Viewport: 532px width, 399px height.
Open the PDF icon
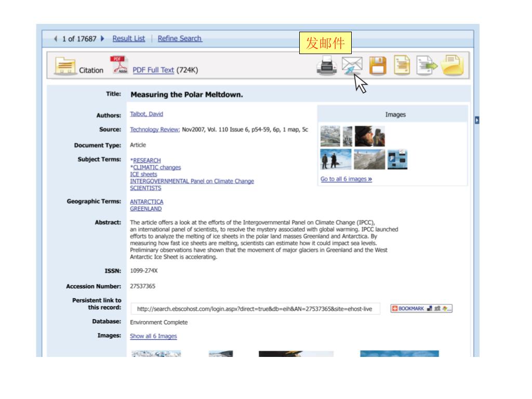[x=119, y=65]
